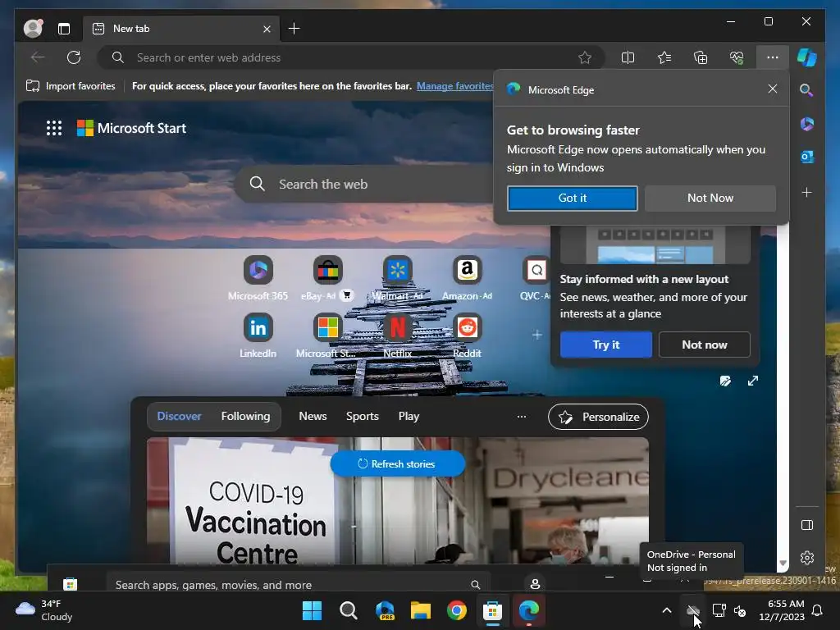Click the Back navigation arrow
Viewport: 840px width, 630px height.
tap(38, 57)
